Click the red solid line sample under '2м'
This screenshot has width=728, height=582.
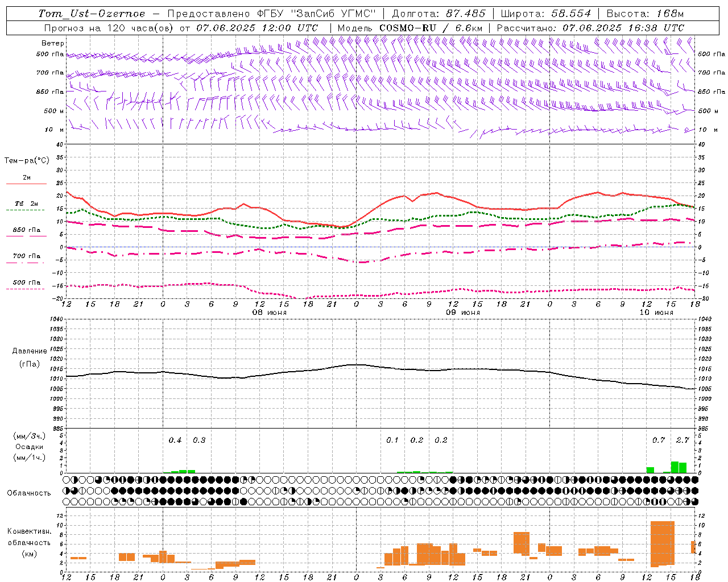(26, 184)
